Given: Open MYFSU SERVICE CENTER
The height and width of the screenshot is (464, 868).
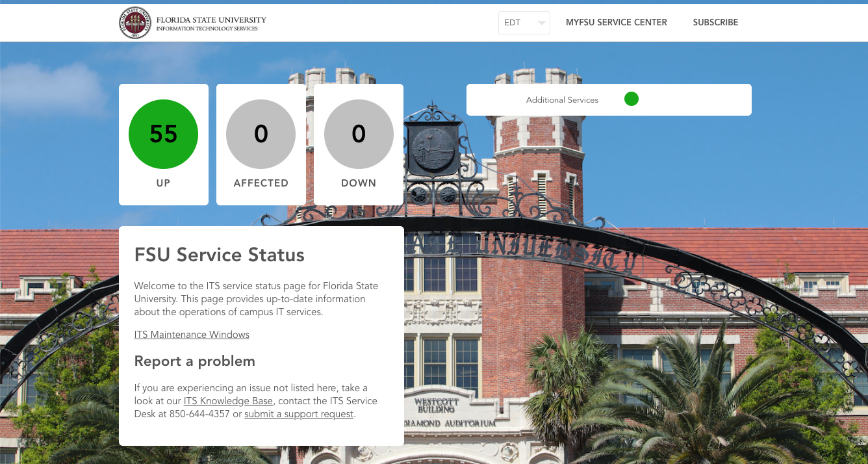Looking at the screenshot, I should click(616, 22).
